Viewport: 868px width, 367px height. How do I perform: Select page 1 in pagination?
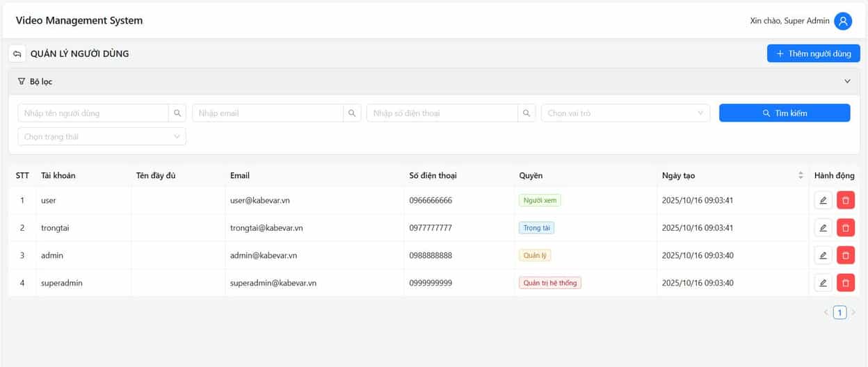click(x=839, y=313)
